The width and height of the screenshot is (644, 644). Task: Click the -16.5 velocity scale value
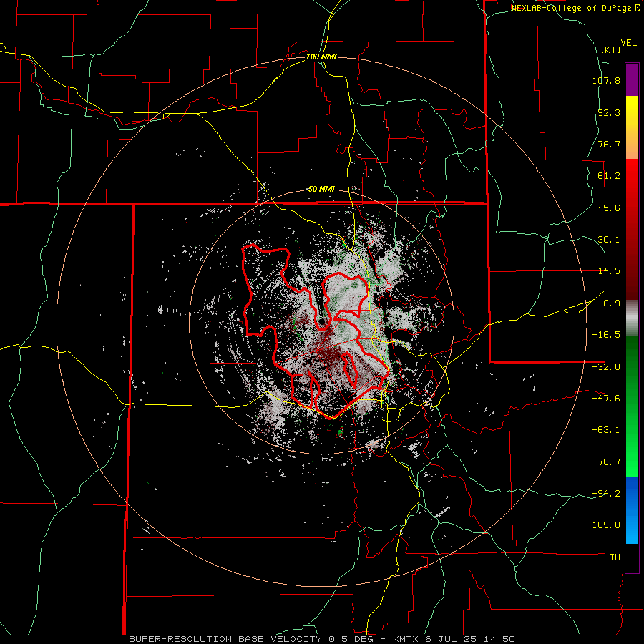(606, 335)
